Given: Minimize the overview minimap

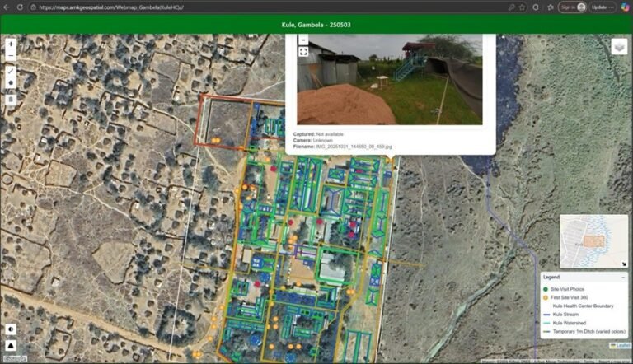Looking at the screenshot, I should tap(622, 263).
